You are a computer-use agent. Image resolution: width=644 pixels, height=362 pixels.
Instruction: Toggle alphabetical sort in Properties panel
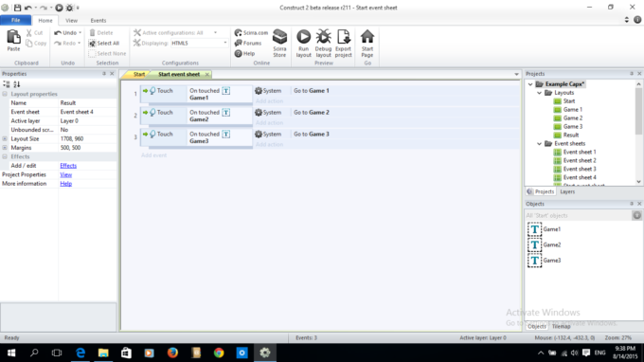[x=17, y=84]
